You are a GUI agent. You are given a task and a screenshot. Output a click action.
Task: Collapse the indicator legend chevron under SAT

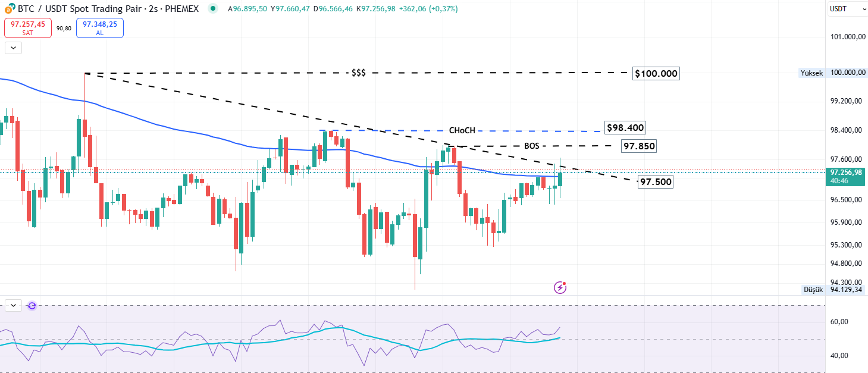pos(13,48)
